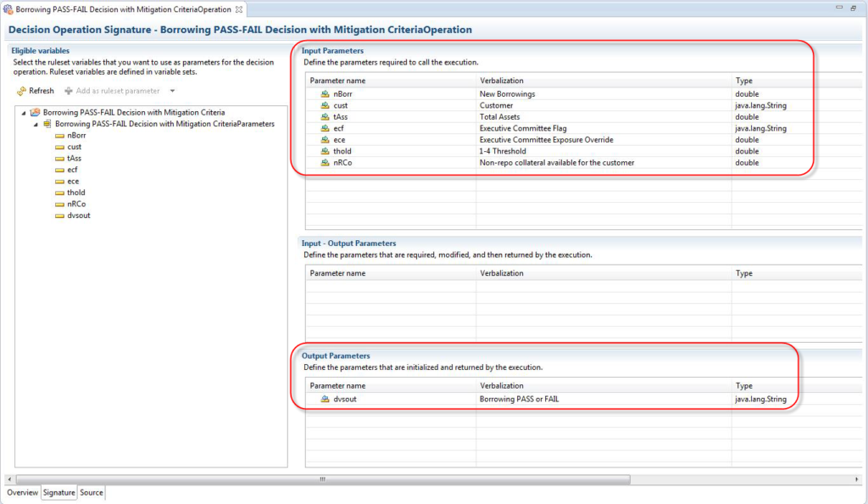The width and height of the screenshot is (868, 504).
Task: Click the nBorr input parameter icon
Action: pos(325,93)
